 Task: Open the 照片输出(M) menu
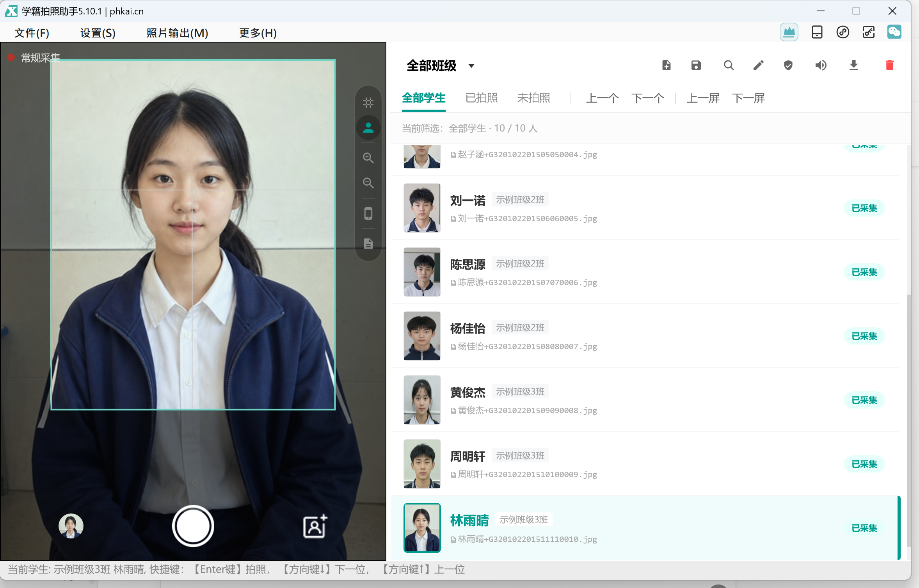point(177,33)
